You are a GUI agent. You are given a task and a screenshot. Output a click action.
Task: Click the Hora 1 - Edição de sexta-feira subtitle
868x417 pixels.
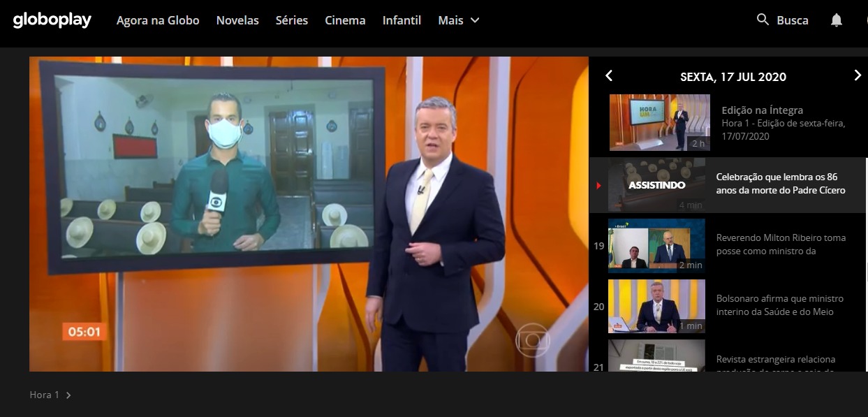784,130
